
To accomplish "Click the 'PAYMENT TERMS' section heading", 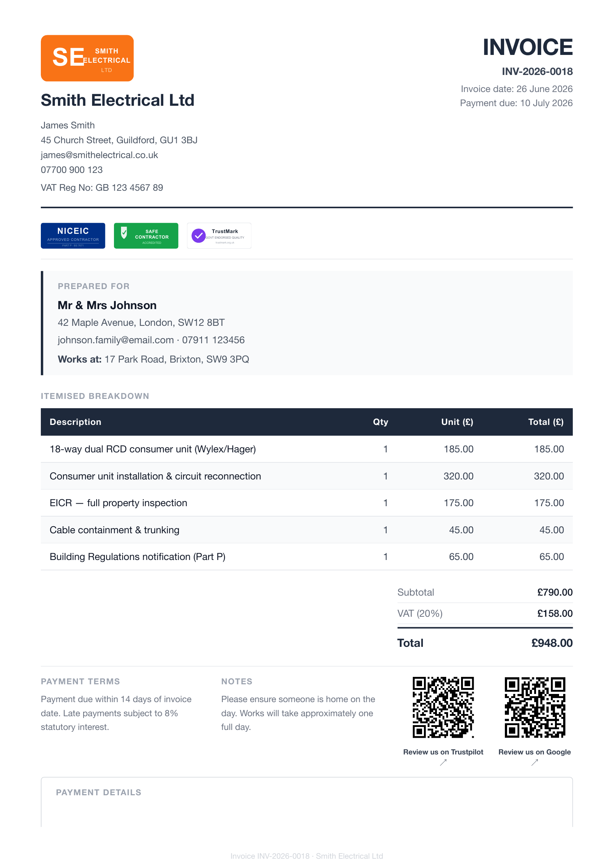I will click(80, 681).
